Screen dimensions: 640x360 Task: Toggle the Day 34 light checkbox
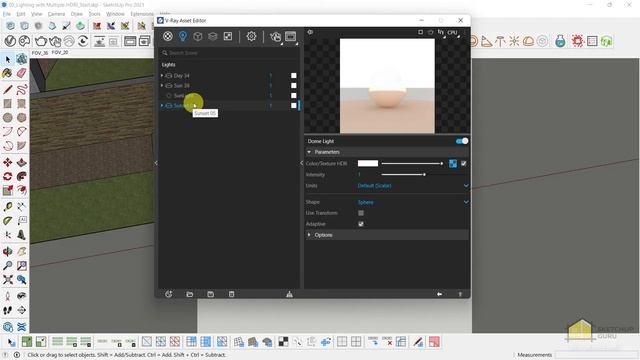tap(293, 76)
